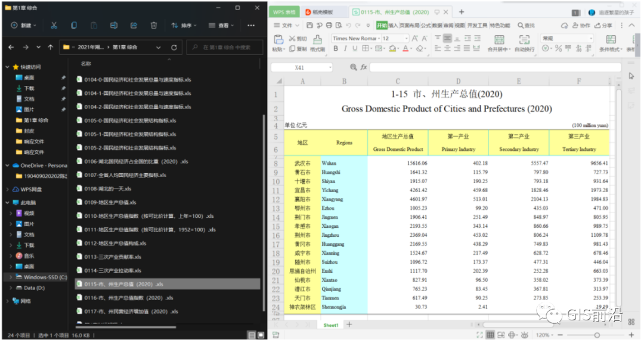Click the fx insert function icon
This screenshot has width=644, height=343.
coord(364,67)
